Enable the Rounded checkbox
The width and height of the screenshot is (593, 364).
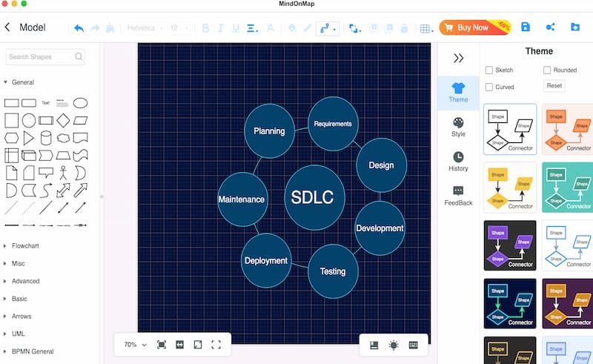point(547,70)
